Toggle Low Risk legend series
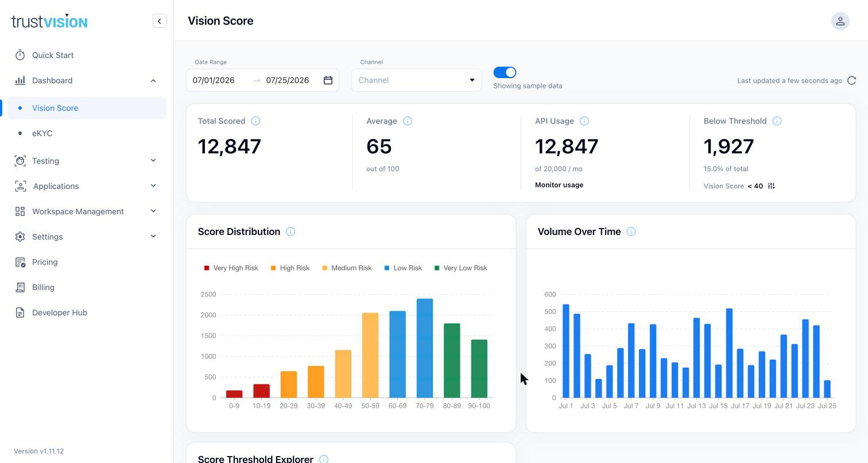The width and height of the screenshot is (868, 463). (x=403, y=268)
